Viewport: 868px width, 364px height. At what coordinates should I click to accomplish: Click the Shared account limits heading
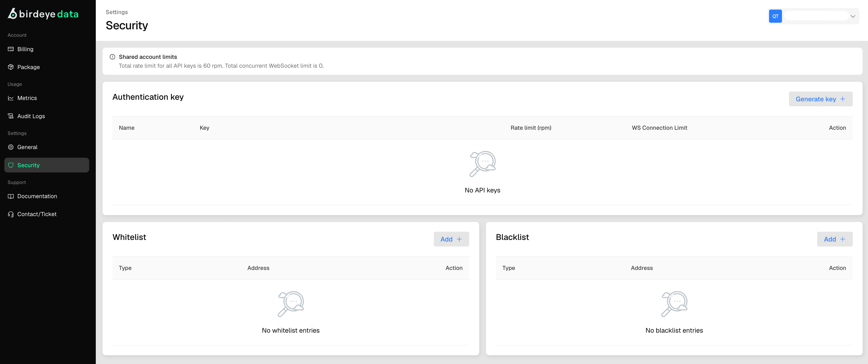148,57
